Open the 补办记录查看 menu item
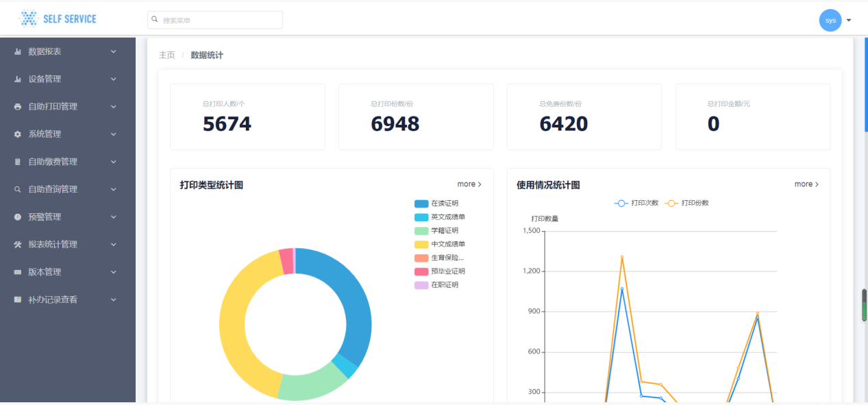Viewport: 868px width, 405px height. click(x=53, y=299)
